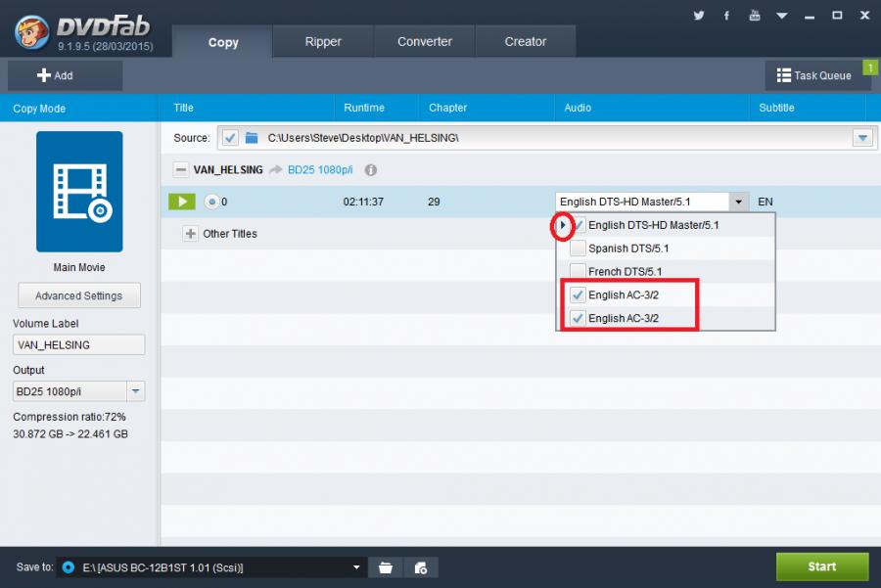The width and height of the screenshot is (881, 588).
Task: Go to the Creator tab
Action: [x=526, y=41]
